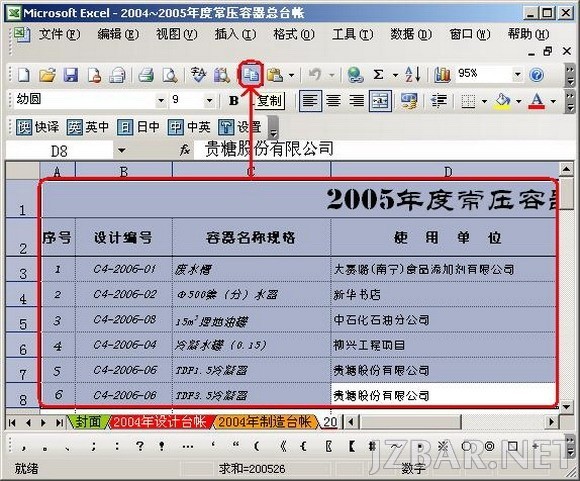Click the Sort Ascending A-Z icon
The image size is (580, 481).
coord(413,75)
